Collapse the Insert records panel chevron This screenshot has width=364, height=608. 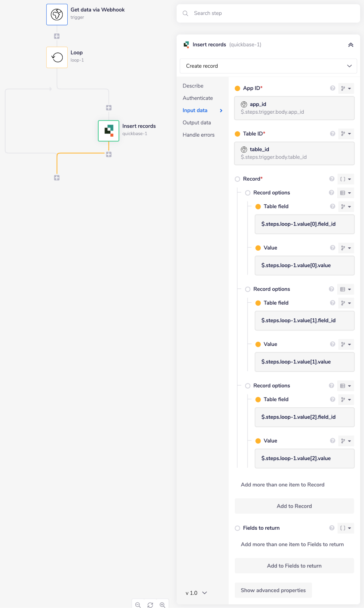(351, 45)
